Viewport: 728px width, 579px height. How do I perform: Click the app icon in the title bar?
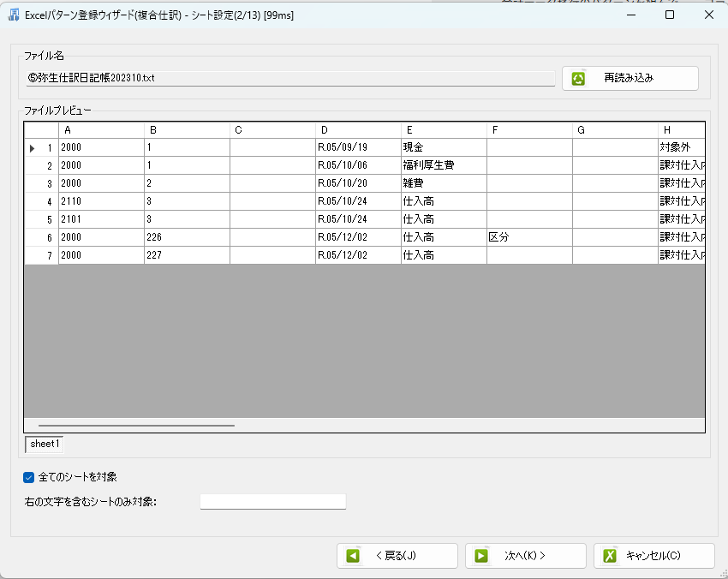(x=14, y=15)
